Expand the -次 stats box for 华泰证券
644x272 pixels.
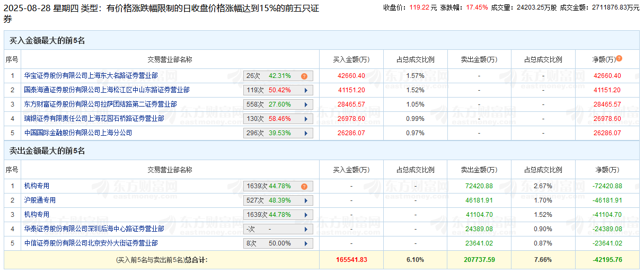pos(278,229)
